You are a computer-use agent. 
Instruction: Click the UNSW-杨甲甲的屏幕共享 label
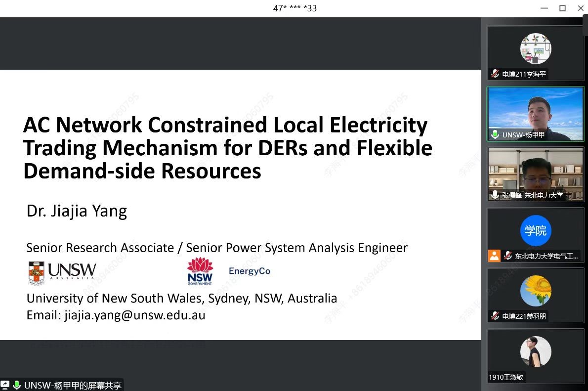click(x=73, y=385)
